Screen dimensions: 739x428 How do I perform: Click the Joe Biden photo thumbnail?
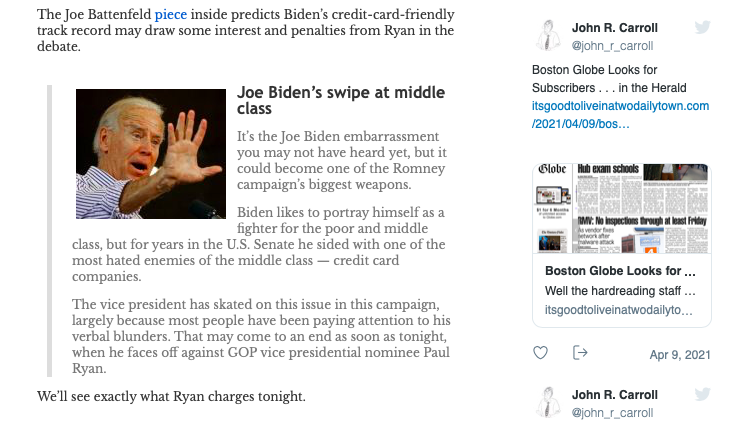click(x=150, y=153)
